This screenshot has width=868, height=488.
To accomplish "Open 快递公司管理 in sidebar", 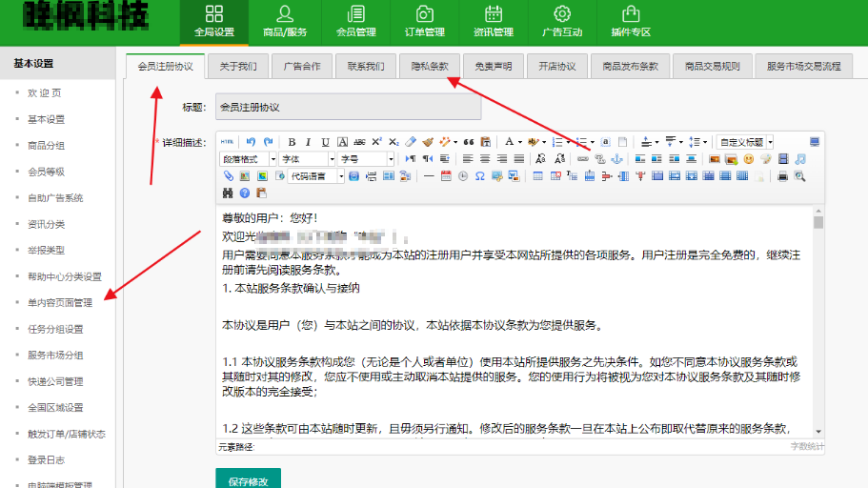I will (55, 381).
